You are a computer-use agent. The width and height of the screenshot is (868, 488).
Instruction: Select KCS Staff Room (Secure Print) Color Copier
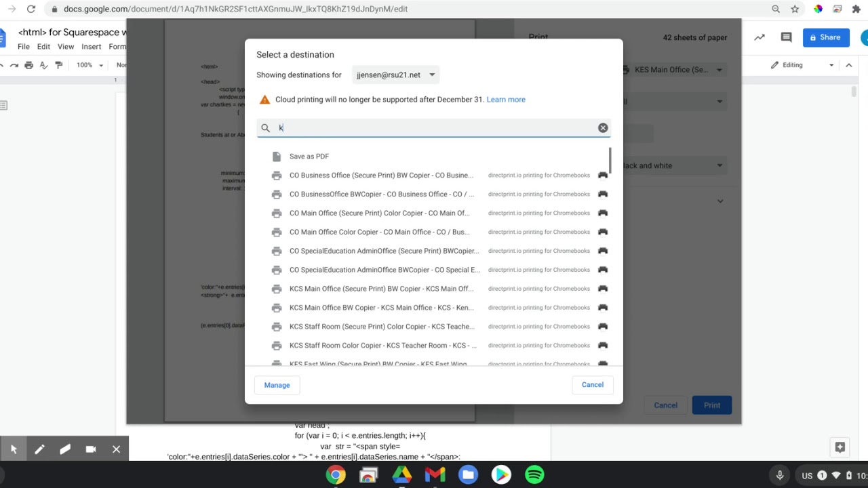point(433,327)
